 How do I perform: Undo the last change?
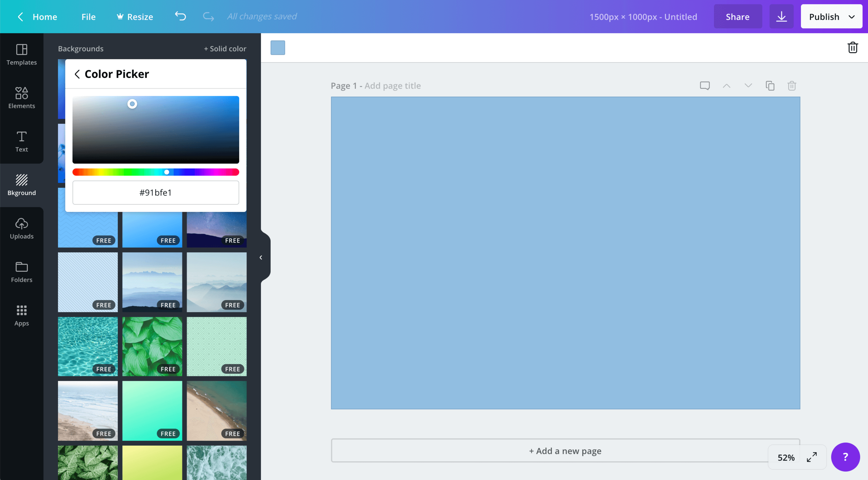click(x=180, y=16)
